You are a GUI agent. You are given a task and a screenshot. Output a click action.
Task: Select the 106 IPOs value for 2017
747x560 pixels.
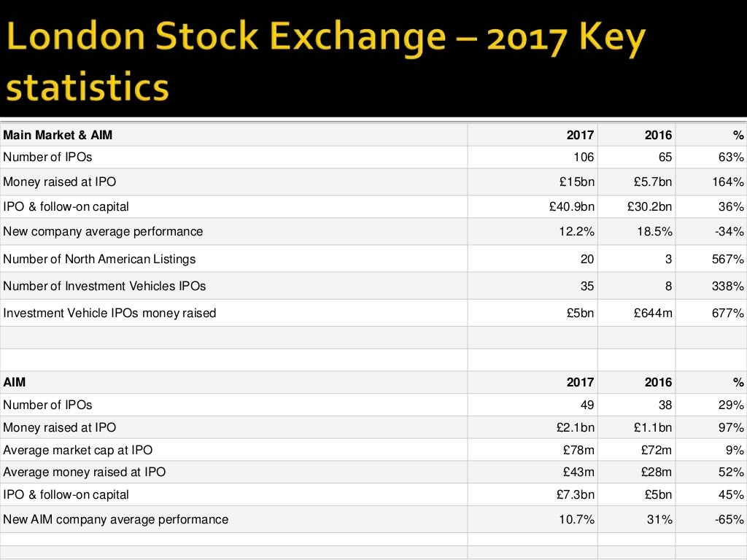[x=533, y=157]
